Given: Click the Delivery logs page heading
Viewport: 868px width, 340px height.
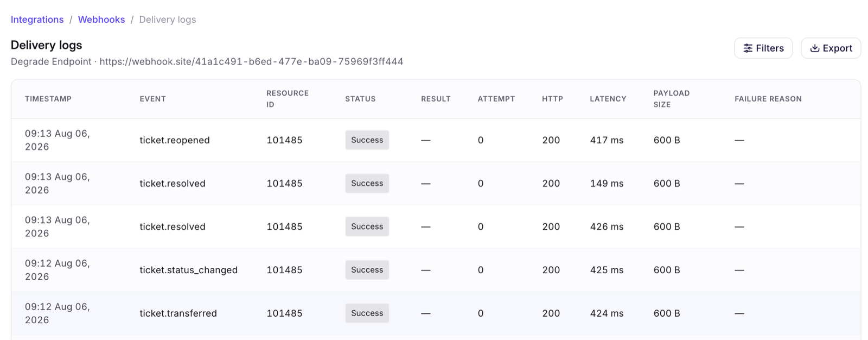Looking at the screenshot, I should point(47,45).
